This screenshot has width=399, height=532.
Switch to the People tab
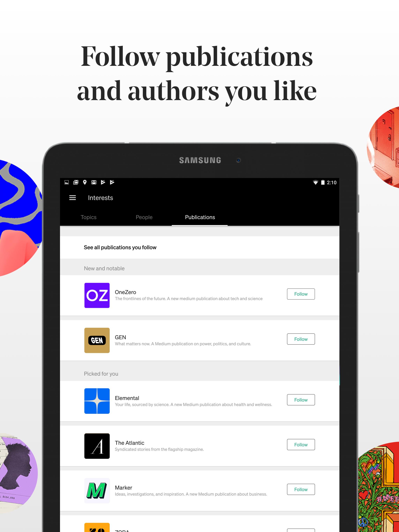pyautogui.click(x=144, y=217)
